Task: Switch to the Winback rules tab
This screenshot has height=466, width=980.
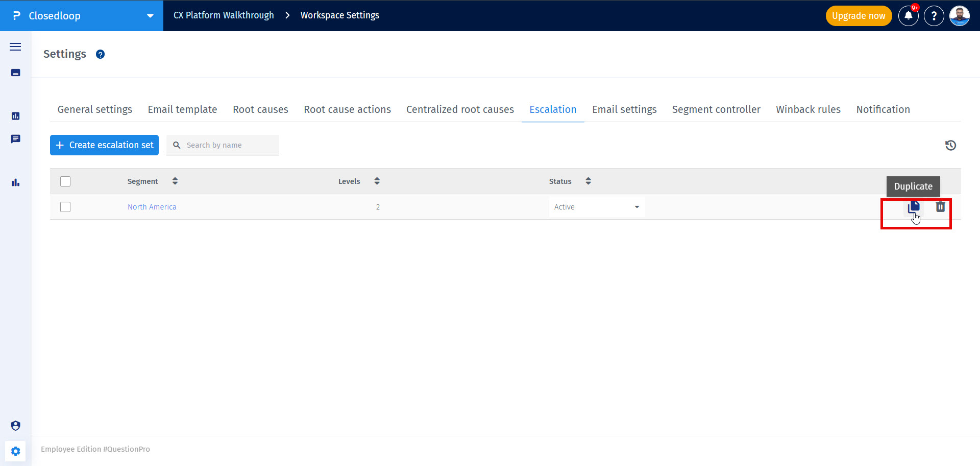Action: [808, 109]
